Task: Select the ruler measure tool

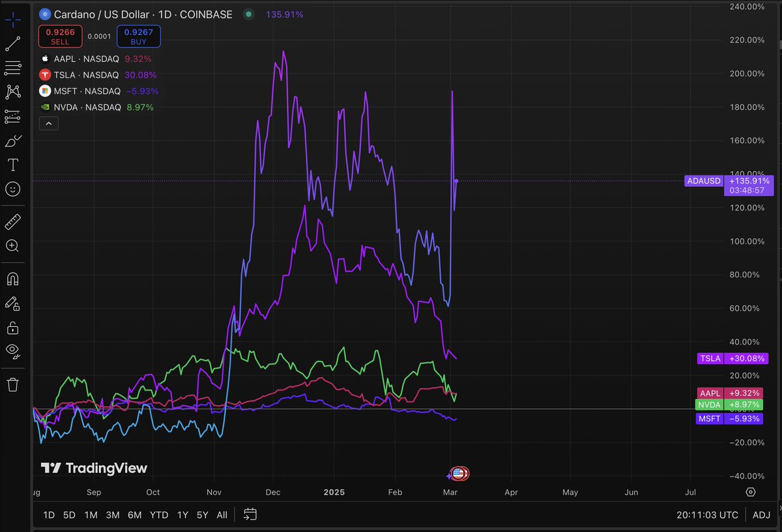Action: (12, 222)
